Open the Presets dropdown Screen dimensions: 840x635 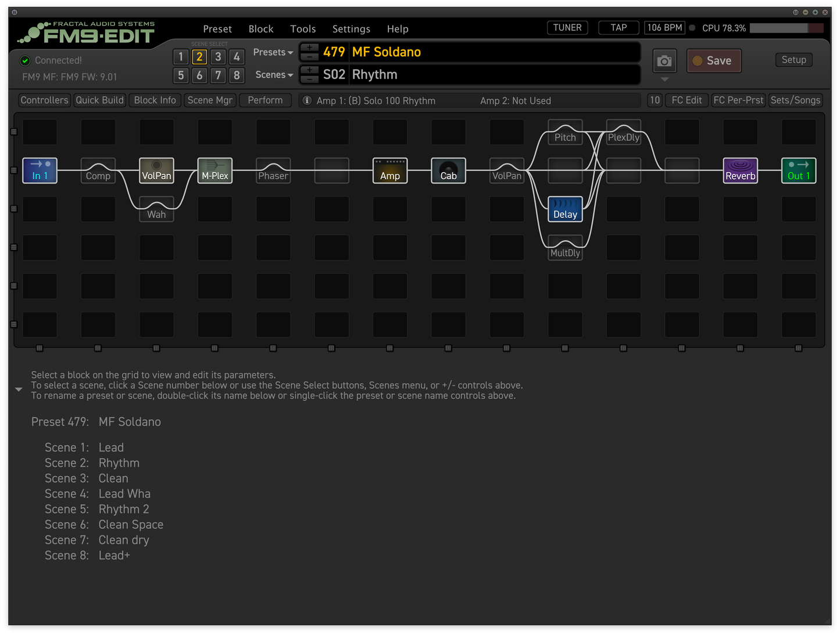click(x=272, y=52)
